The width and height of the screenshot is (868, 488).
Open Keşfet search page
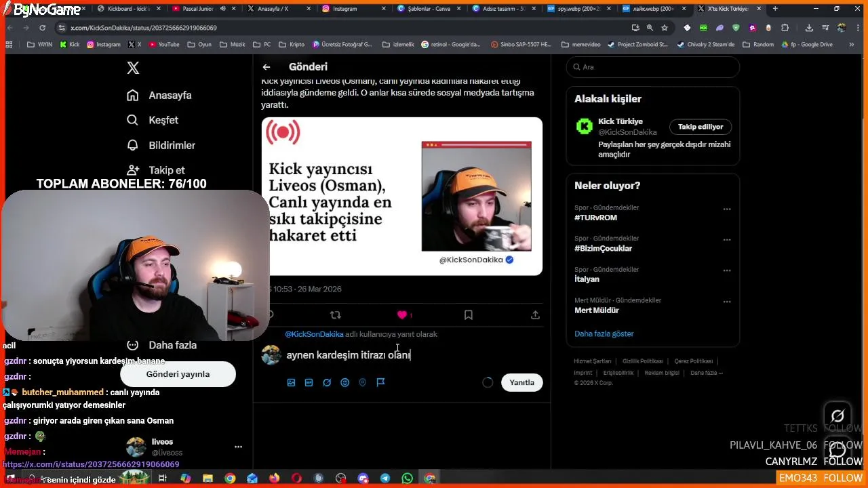tap(153, 120)
